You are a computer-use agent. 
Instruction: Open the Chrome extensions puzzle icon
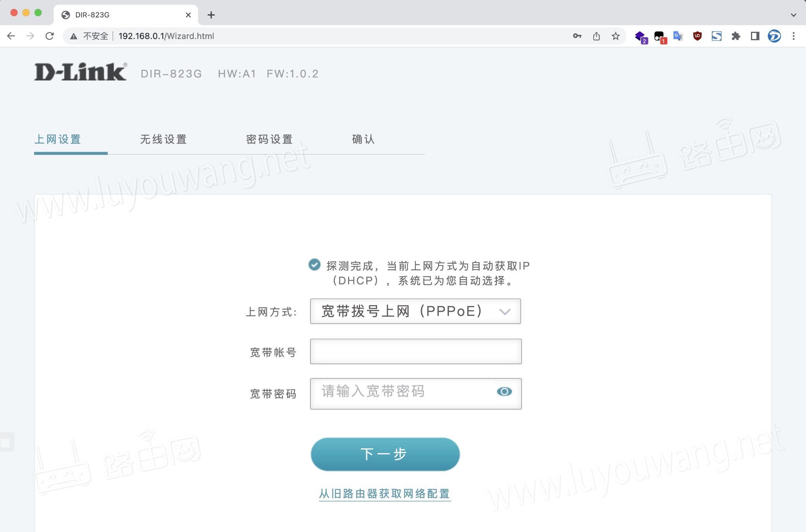pyautogui.click(x=735, y=36)
